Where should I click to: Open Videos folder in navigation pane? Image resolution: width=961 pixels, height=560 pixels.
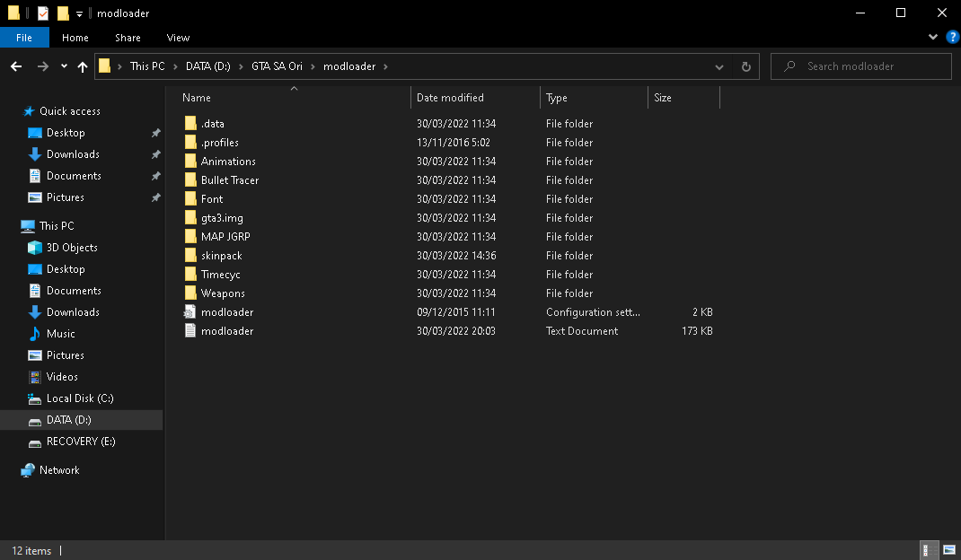tap(62, 377)
